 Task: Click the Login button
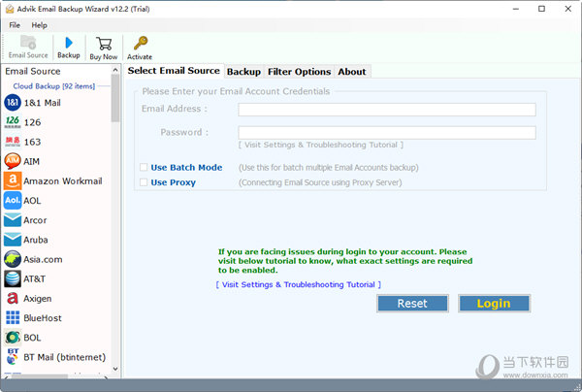point(494,304)
